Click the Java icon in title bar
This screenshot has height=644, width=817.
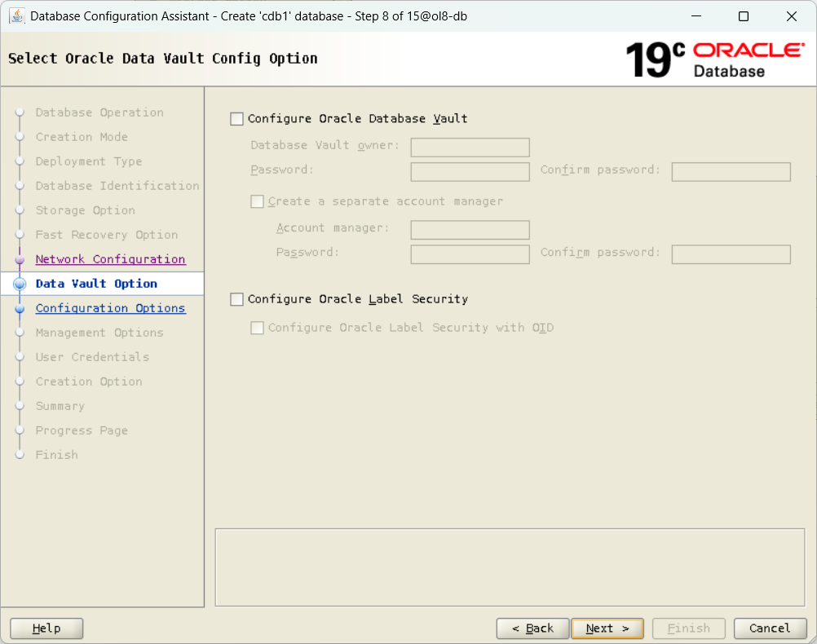[17, 16]
